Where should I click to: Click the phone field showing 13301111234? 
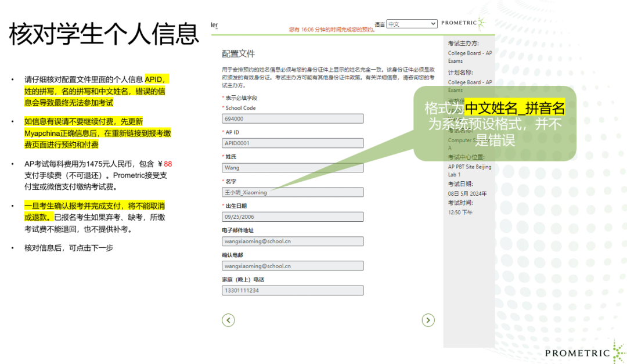pyautogui.click(x=293, y=290)
